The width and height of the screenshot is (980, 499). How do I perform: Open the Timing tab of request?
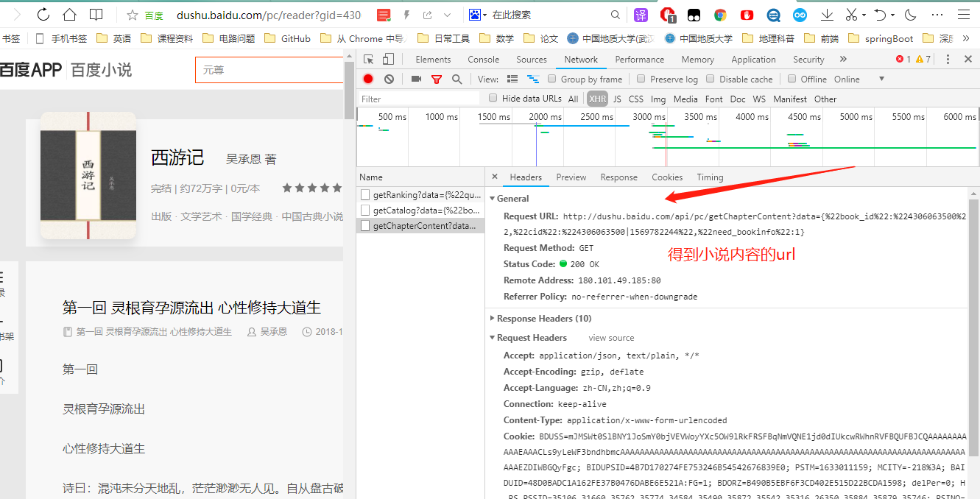click(x=710, y=177)
